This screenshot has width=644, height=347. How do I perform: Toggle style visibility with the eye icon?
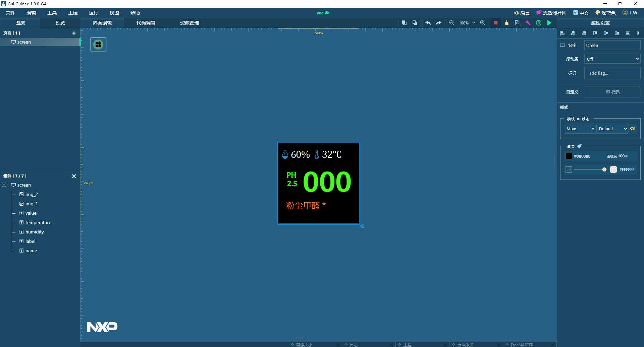pyautogui.click(x=633, y=128)
